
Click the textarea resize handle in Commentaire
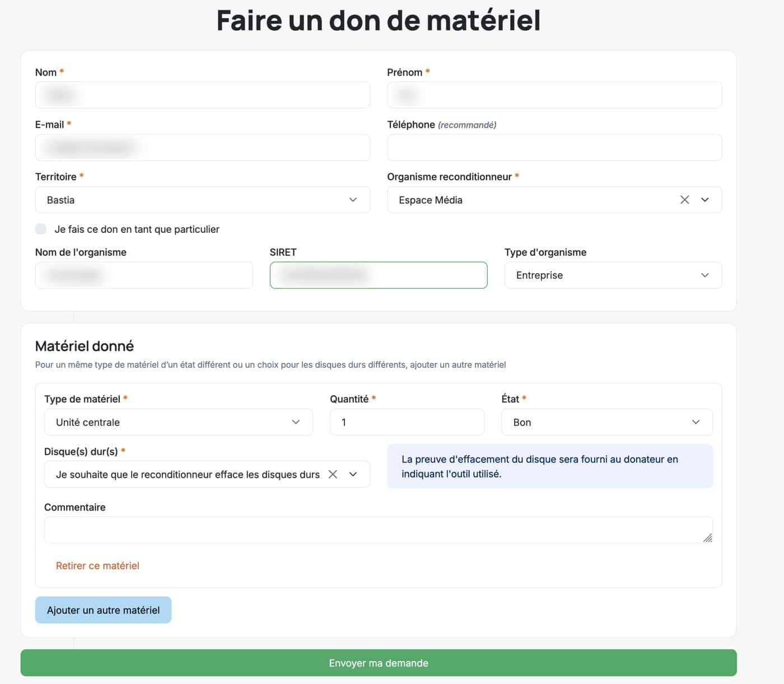pos(708,538)
